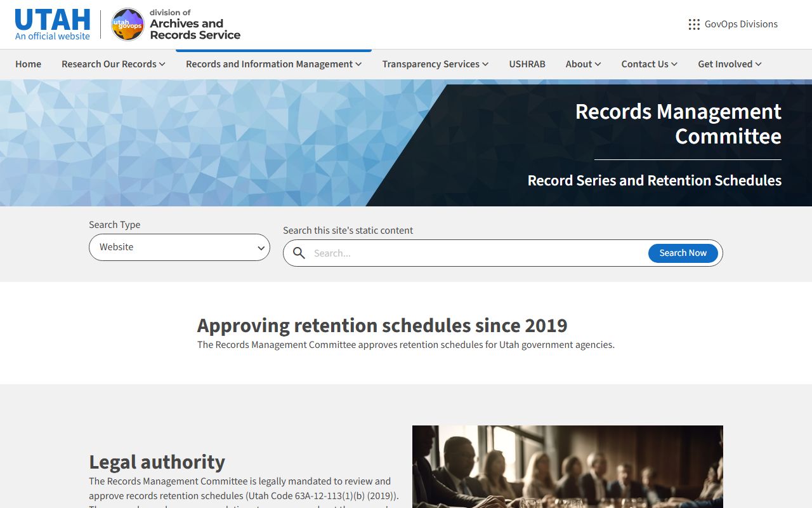Click the Utah GovOps circular logo
This screenshot has height=508, width=812.
(x=128, y=25)
